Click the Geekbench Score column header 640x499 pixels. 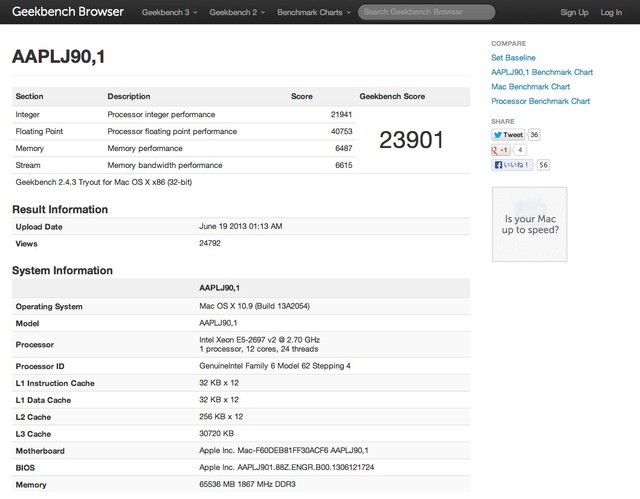coord(392,96)
